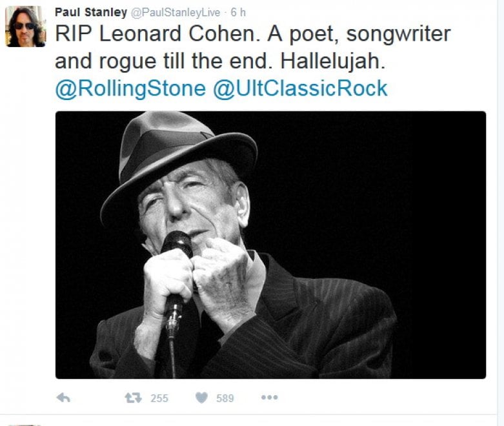Open the three-dot more options menu
This screenshot has height=426, width=504.
click(269, 398)
